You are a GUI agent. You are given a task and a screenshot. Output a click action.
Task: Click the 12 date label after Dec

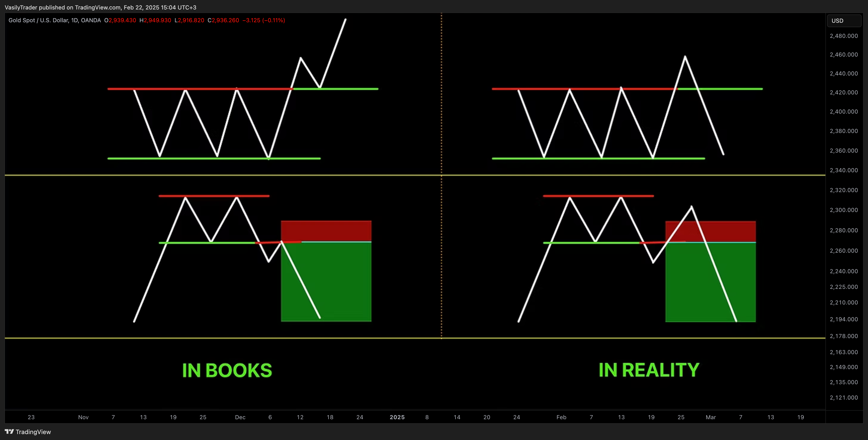300,417
